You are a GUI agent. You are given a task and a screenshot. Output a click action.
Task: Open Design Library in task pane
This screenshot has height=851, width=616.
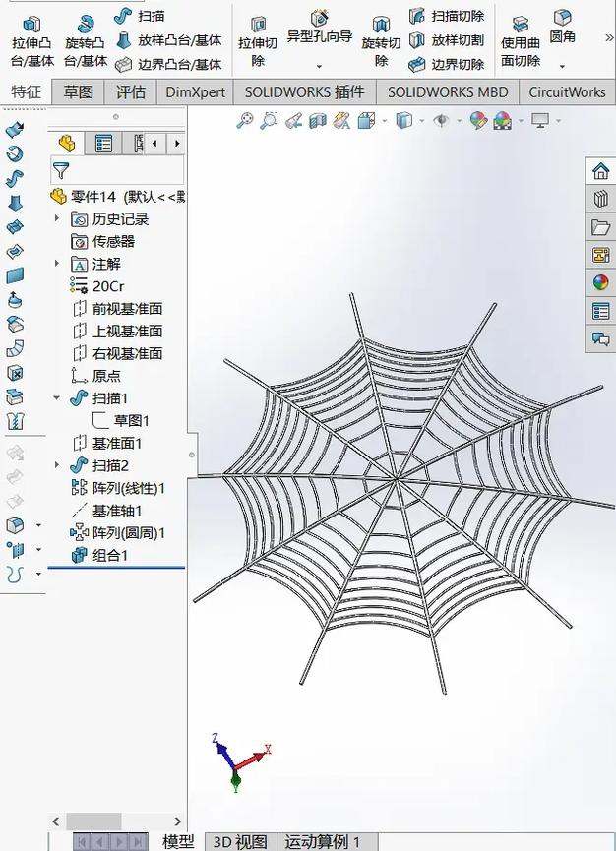pyautogui.click(x=601, y=199)
